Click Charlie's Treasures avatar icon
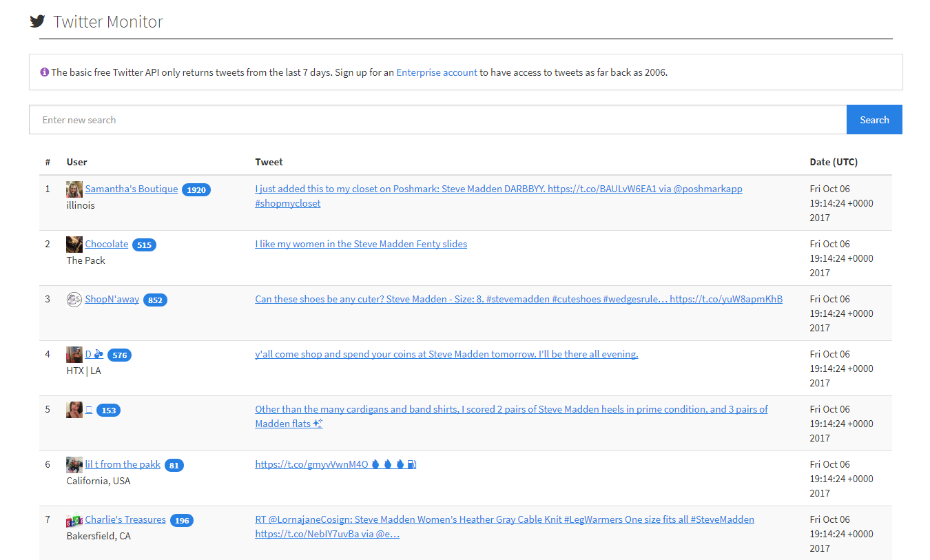930x560 pixels. (x=74, y=520)
